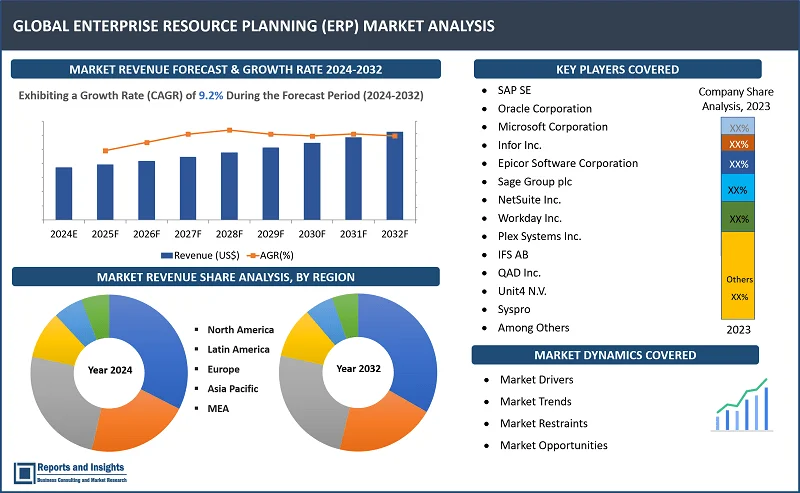Select the 2025F axis label

[x=105, y=234]
